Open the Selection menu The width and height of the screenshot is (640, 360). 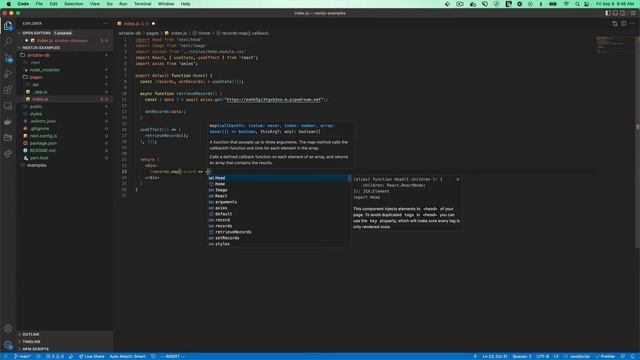point(74,4)
